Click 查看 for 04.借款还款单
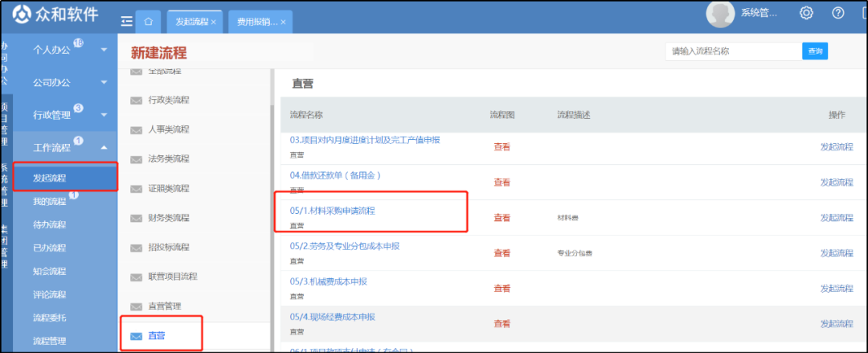The image size is (868, 353). point(502,183)
